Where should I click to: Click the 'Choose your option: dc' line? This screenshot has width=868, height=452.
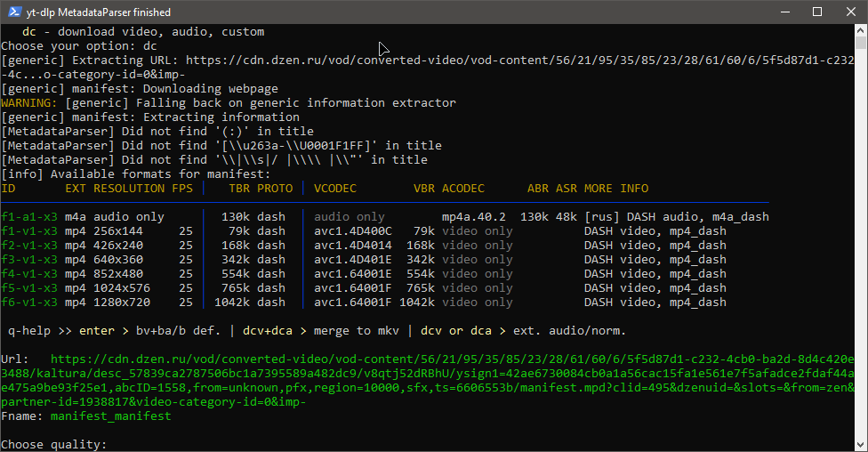pos(79,46)
